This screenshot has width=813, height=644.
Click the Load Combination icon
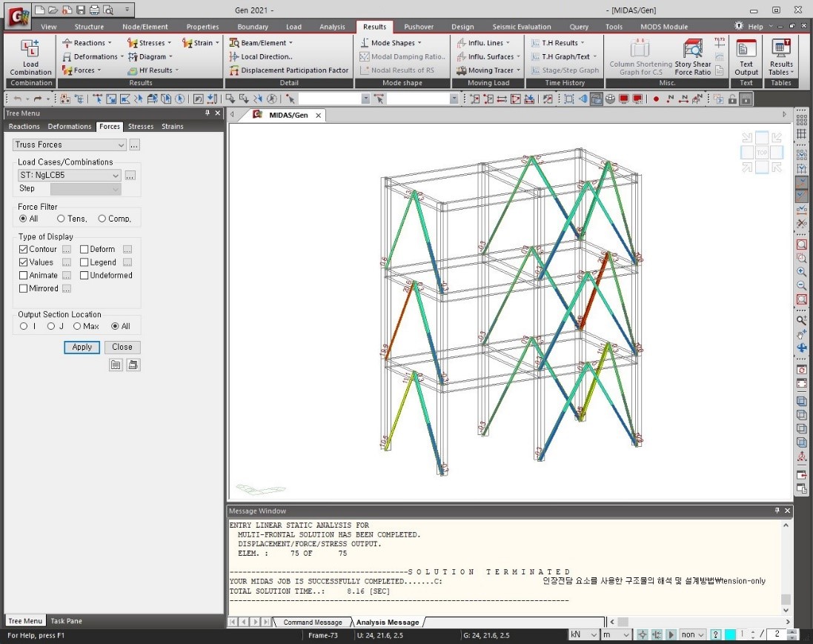coord(30,50)
